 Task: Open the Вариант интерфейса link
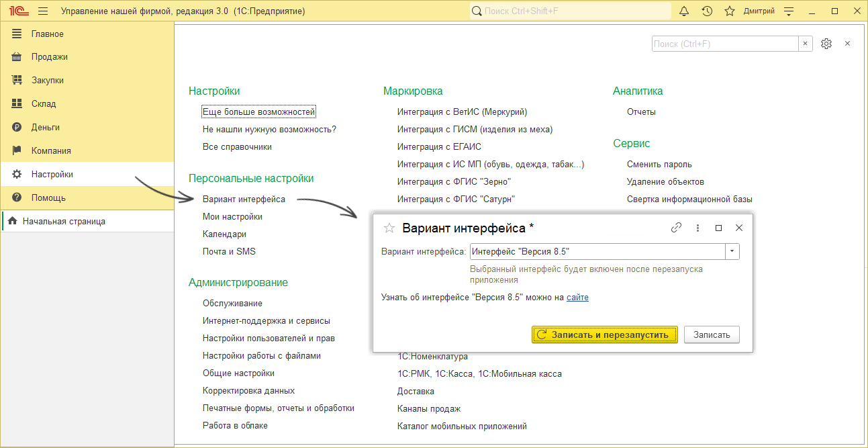click(x=244, y=199)
